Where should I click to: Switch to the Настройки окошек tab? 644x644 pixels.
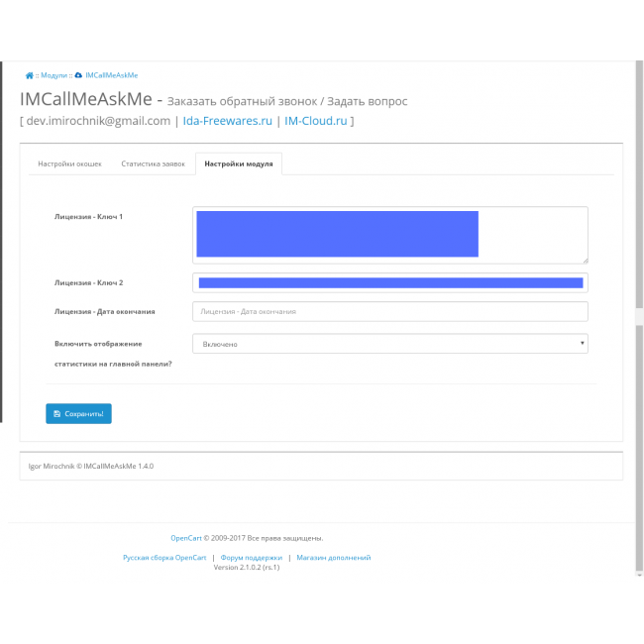(69, 163)
